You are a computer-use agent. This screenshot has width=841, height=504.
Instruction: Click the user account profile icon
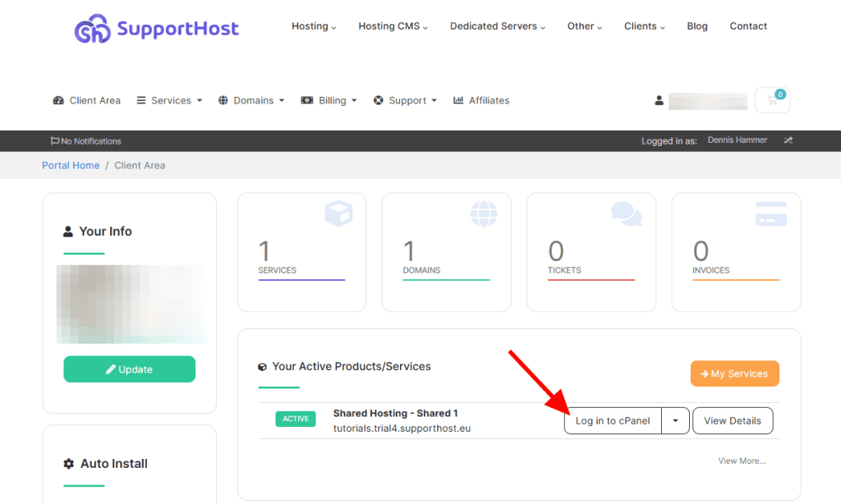pos(659,101)
